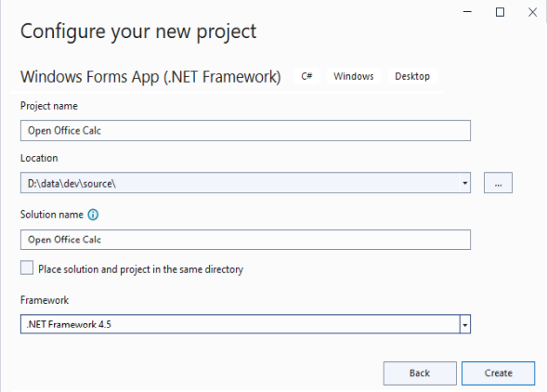
Task: Maximize the Configure project window
Action: click(500, 12)
